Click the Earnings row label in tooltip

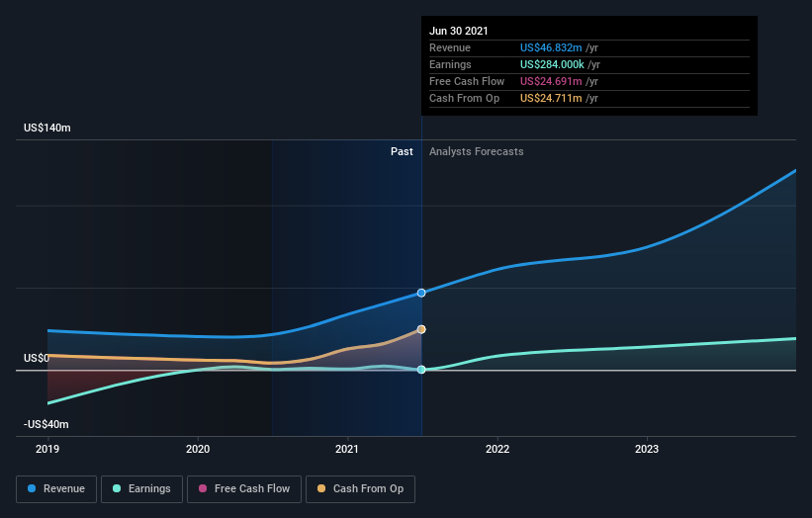tap(451, 64)
